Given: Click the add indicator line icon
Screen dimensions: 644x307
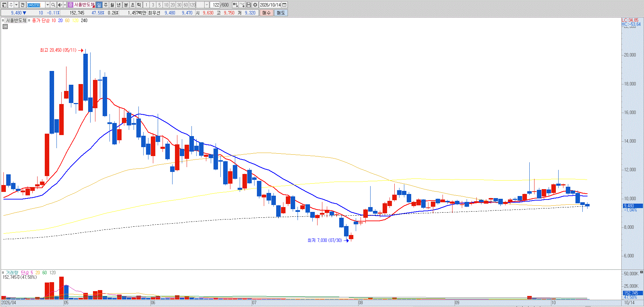Looking at the screenshot, I should tap(242, 5).
